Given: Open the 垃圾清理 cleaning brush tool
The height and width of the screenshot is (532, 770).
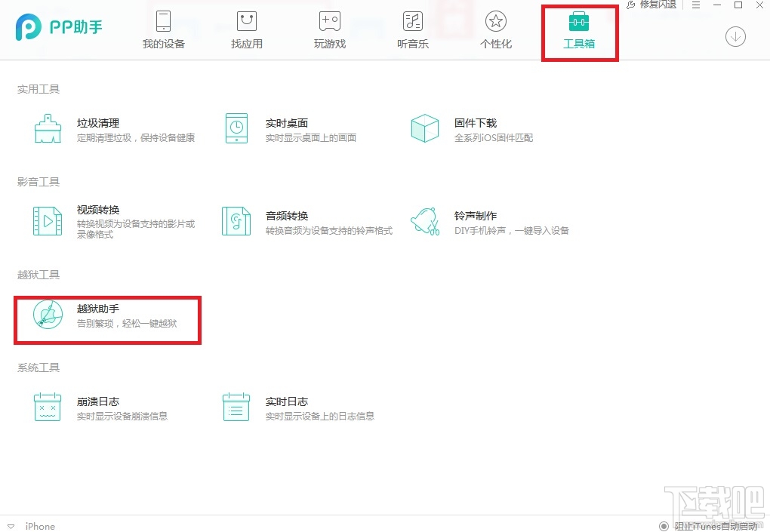Looking at the screenshot, I should [48, 128].
